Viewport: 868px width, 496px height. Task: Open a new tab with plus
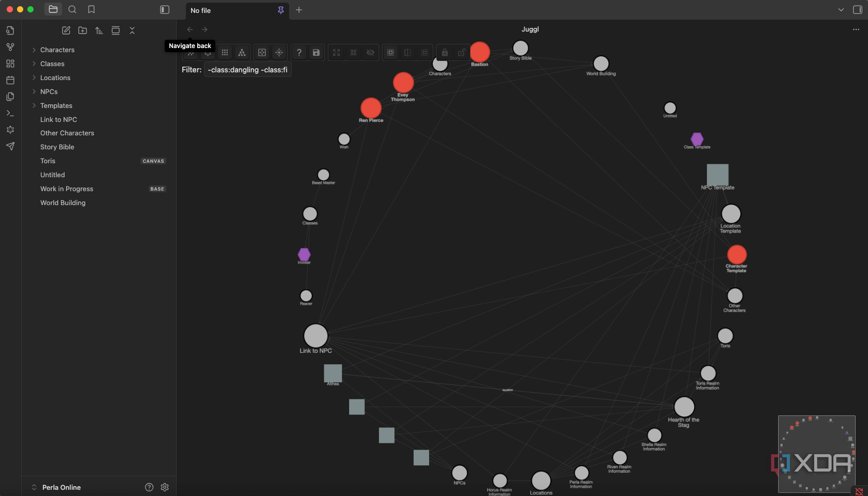point(299,10)
